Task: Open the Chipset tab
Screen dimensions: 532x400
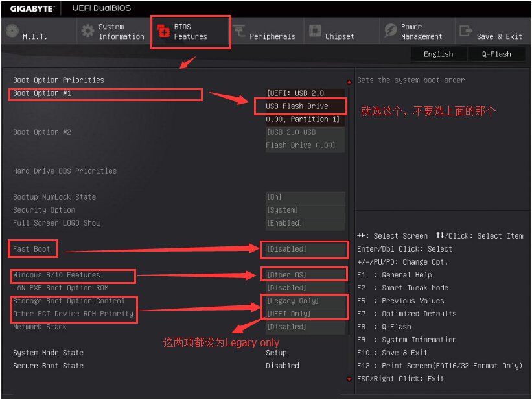Action: tap(341, 31)
